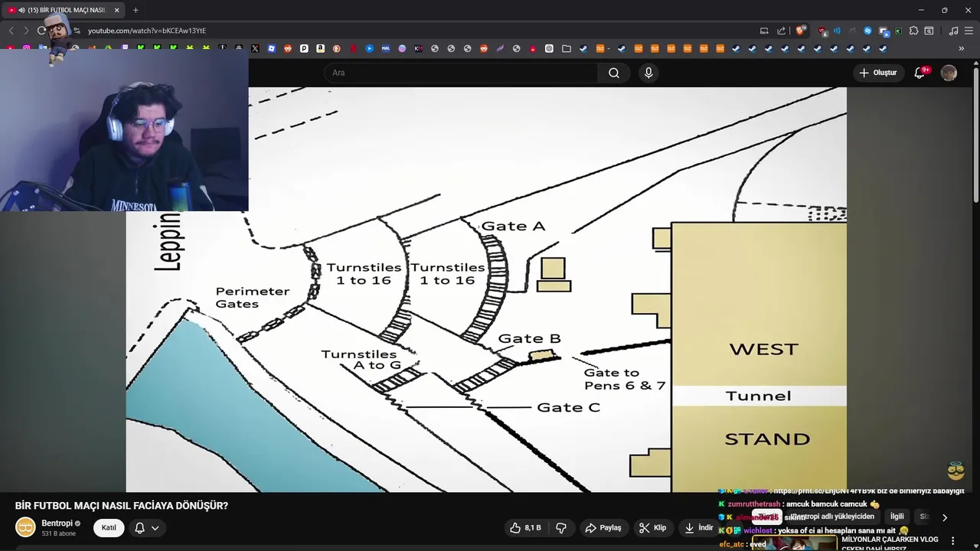Focus the Ara search input field
The image size is (980, 551).
pyautogui.click(x=461, y=73)
